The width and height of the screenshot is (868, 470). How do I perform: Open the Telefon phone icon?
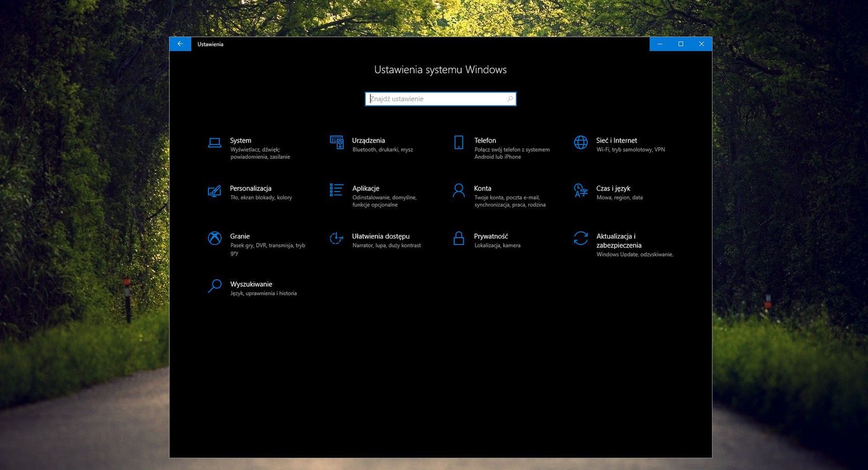coord(459,143)
